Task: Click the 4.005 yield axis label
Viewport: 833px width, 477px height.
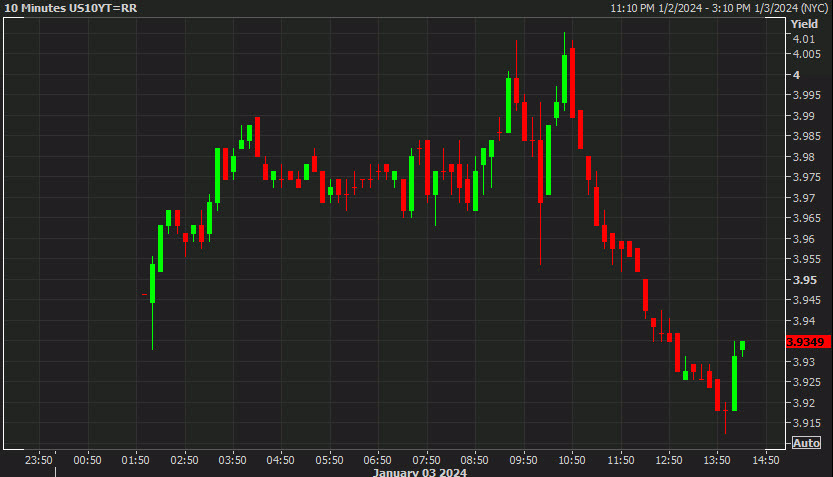Action: coord(806,54)
